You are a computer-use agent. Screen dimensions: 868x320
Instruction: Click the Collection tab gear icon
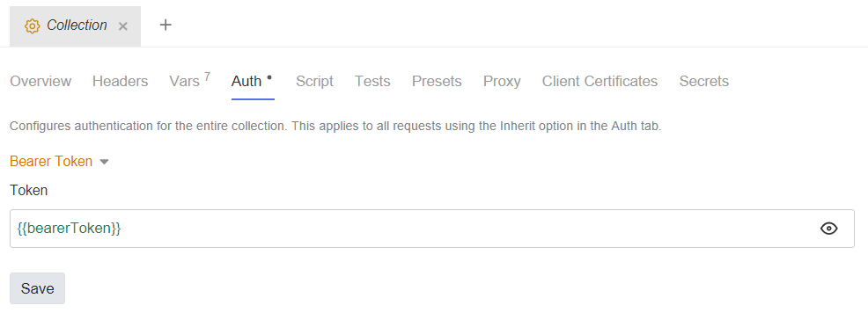coord(32,26)
